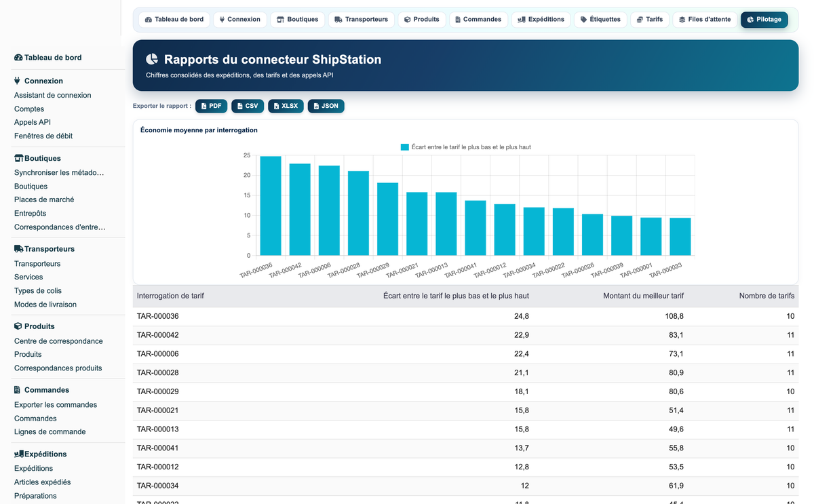Click the truck icon beside sidebar Transporteurs
This screenshot has height=504, width=814.
[18, 249]
